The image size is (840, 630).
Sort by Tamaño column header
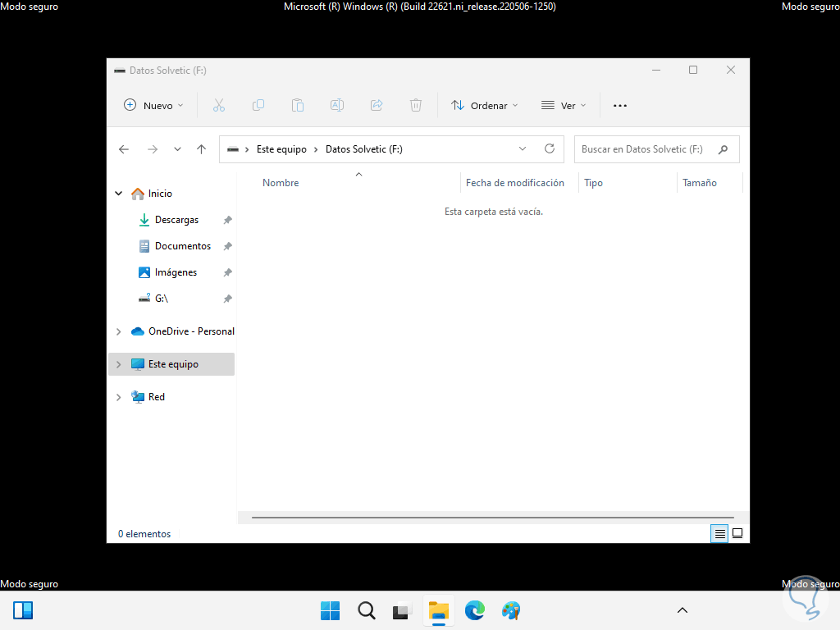point(699,183)
